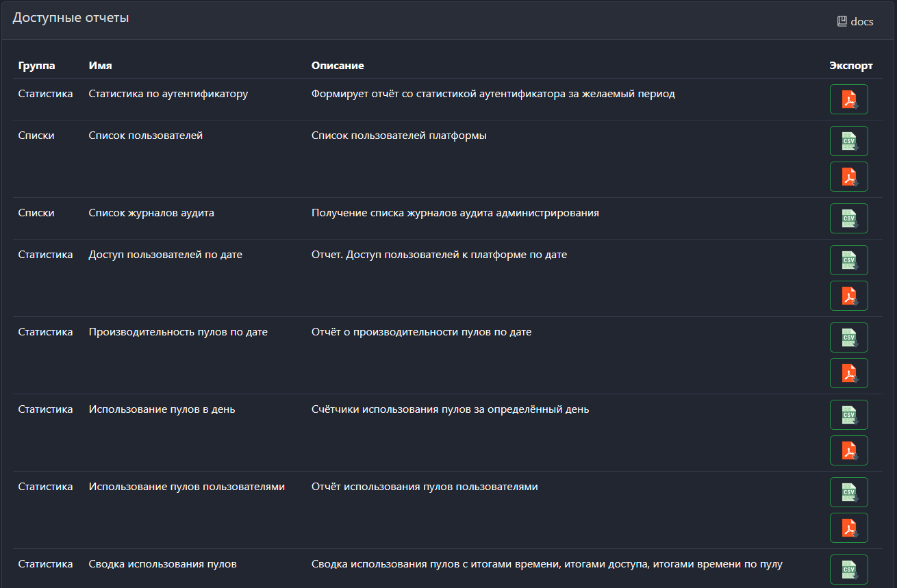Select the Список журналов аудита report name
Screen dimensions: 897x588
pyautogui.click(x=151, y=213)
